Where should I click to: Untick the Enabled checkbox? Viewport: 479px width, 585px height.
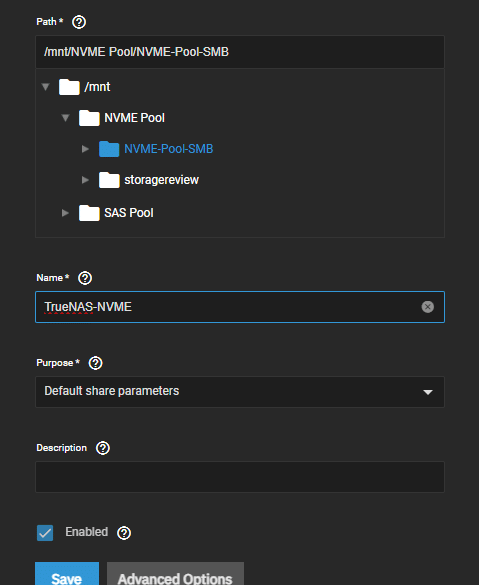coord(45,533)
